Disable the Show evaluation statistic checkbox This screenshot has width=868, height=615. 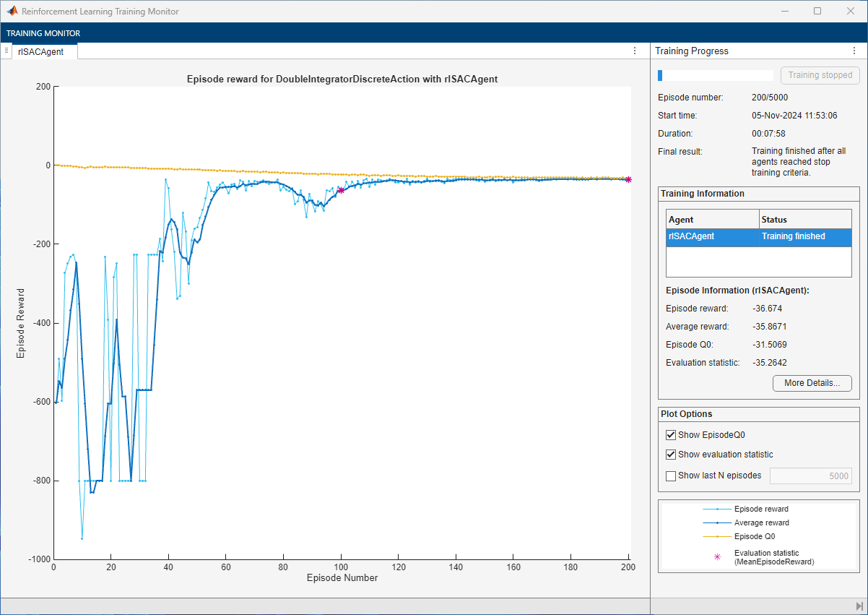click(x=671, y=455)
